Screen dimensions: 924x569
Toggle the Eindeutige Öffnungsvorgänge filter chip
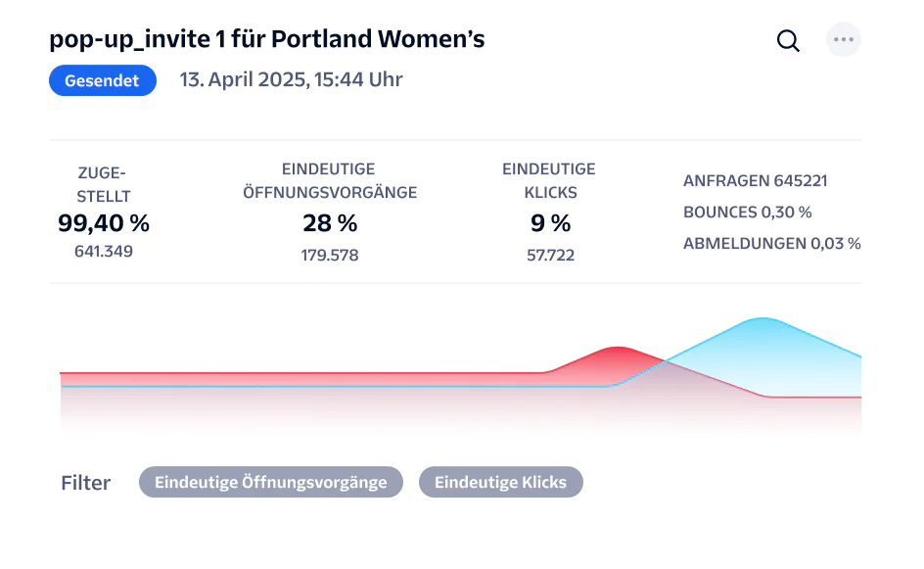[x=270, y=482]
